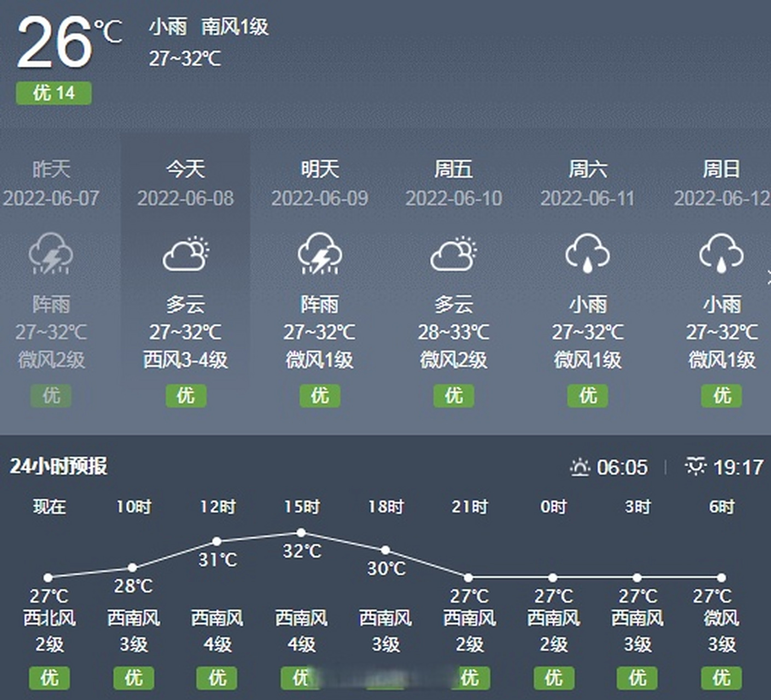Click the 28~33℃ temperature range for Friday
Viewport: 771px width, 700px height.
point(453,332)
